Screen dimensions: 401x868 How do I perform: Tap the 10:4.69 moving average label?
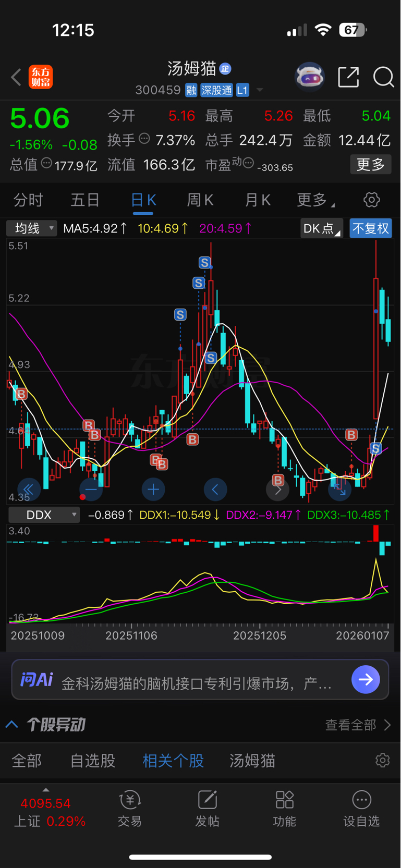click(163, 228)
